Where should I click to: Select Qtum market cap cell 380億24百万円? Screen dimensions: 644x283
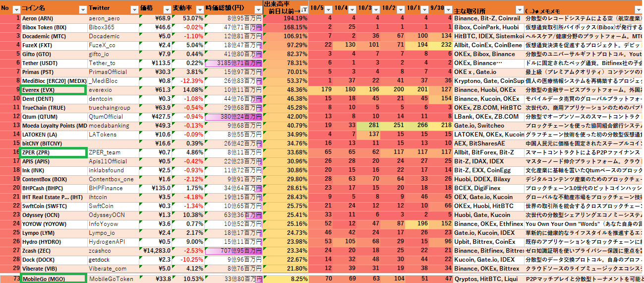234,117
